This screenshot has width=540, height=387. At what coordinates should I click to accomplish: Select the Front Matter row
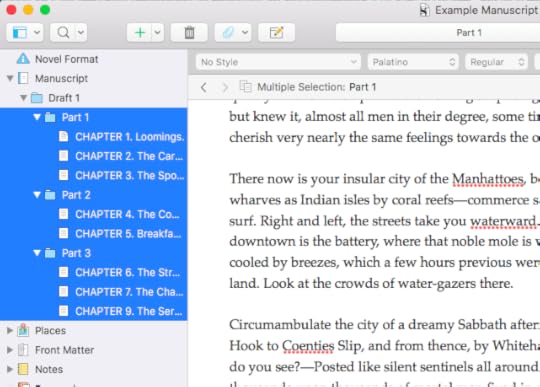[94, 350]
